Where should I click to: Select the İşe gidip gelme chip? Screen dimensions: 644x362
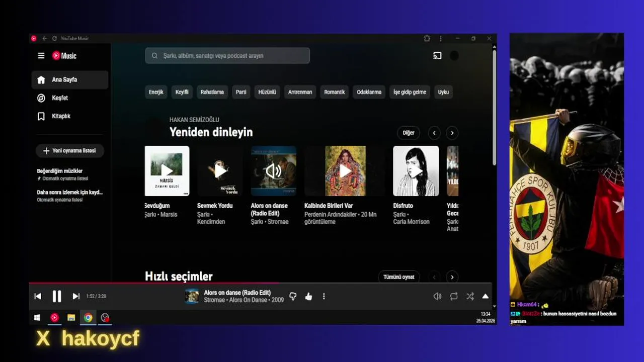pyautogui.click(x=410, y=92)
